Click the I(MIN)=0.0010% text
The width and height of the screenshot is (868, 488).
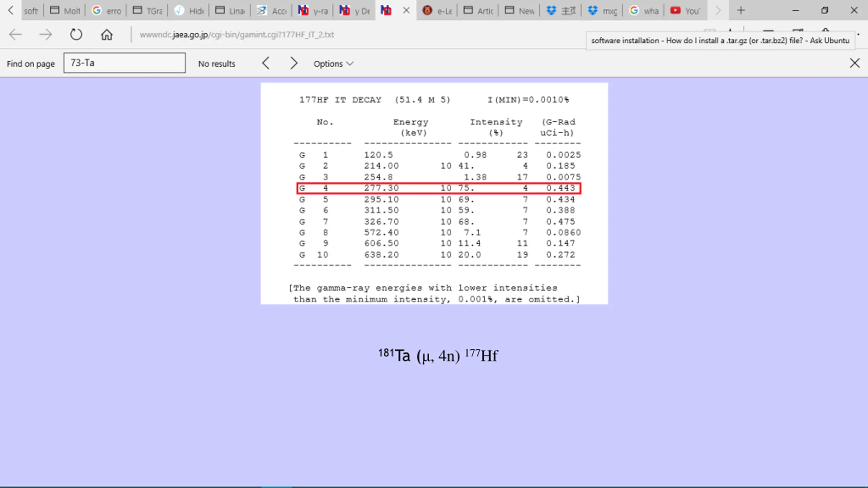point(528,100)
